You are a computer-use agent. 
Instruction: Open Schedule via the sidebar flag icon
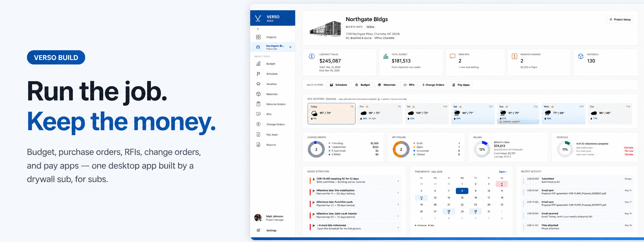coord(258,74)
